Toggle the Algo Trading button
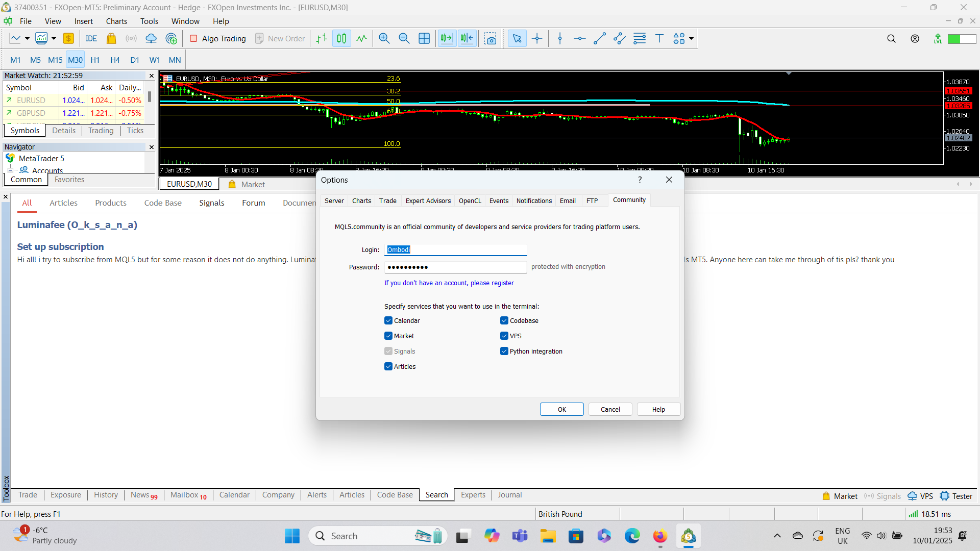 (x=218, y=38)
